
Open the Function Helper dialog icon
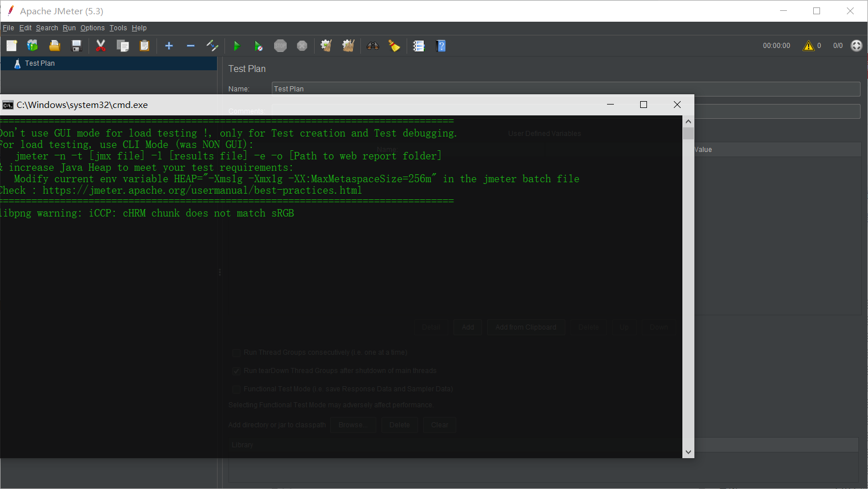coord(419,46)
